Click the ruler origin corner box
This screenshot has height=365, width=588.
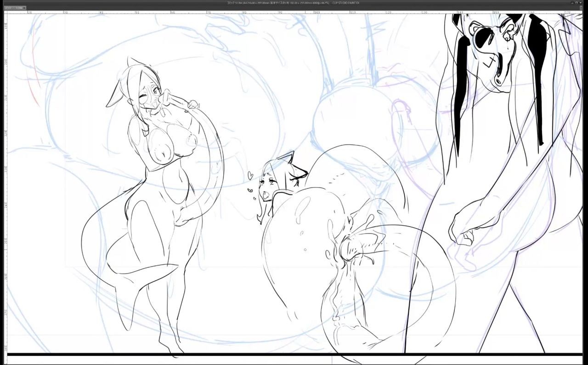point(6,12)
